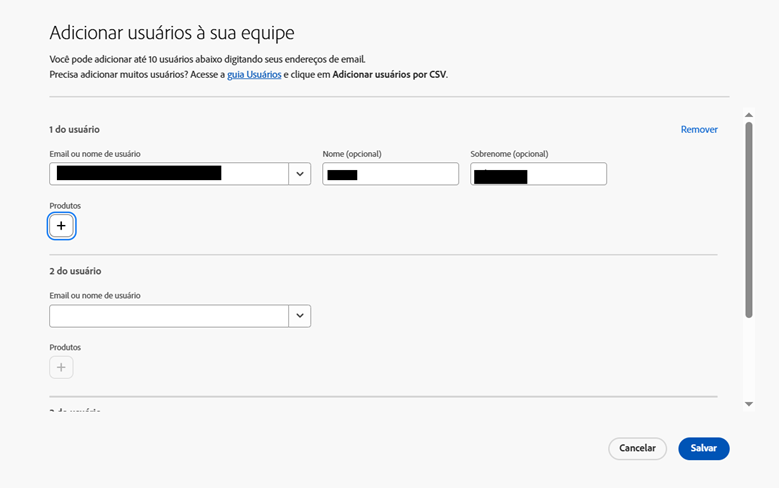779x488 pixels.
Task: Click the disabled plus button under user 2 Produtos
Action: (x=61, y=368)
